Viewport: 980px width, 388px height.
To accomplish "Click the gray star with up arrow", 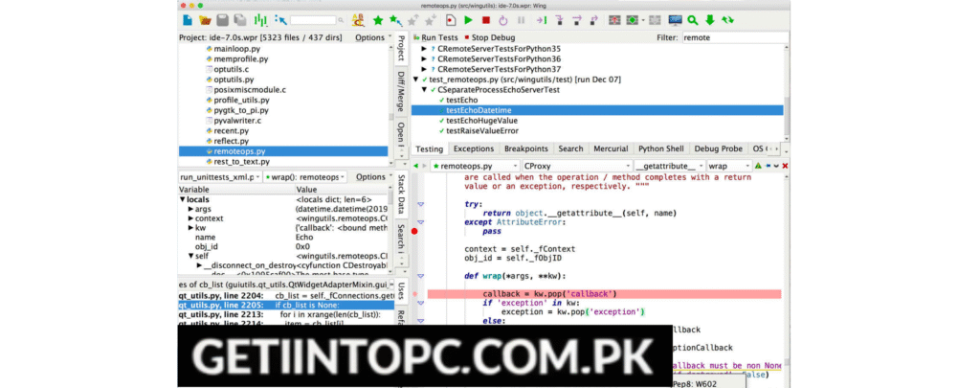I will [413, 20].
